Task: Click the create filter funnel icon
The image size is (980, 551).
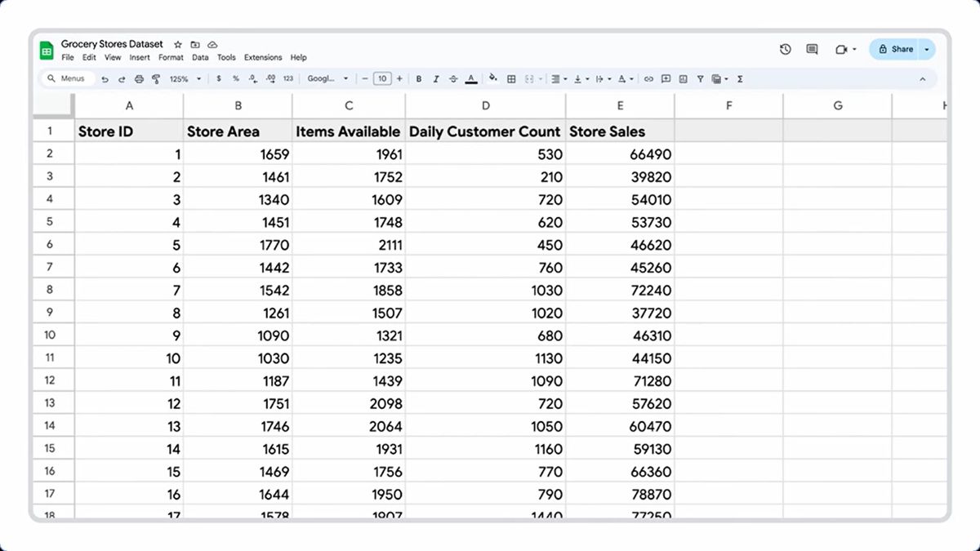Action: [700, 79]
